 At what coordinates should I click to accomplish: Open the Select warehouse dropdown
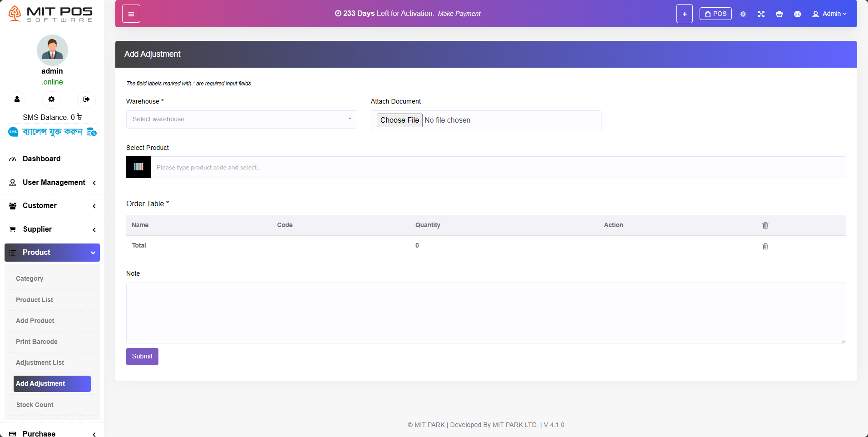point(241,119)
